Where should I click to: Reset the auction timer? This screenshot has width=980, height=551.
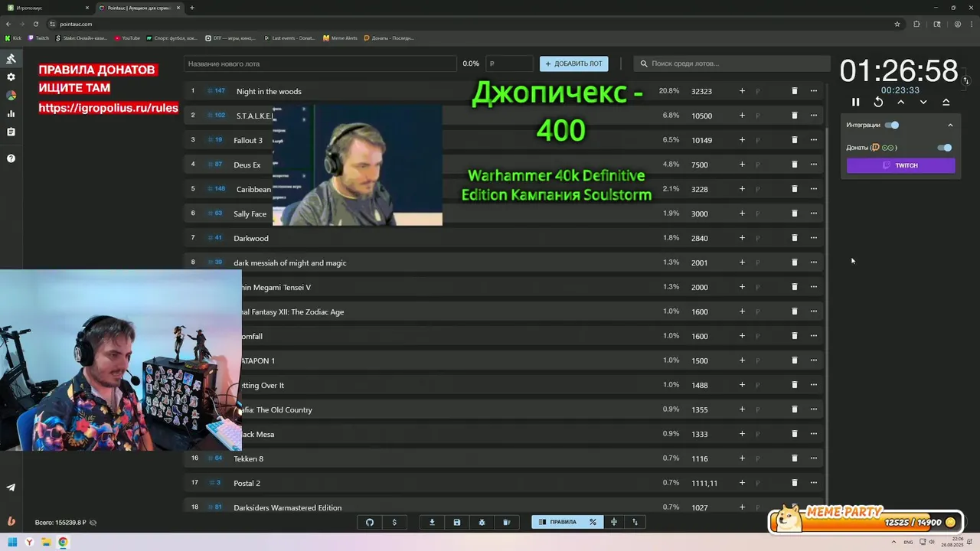coord(878,102)
